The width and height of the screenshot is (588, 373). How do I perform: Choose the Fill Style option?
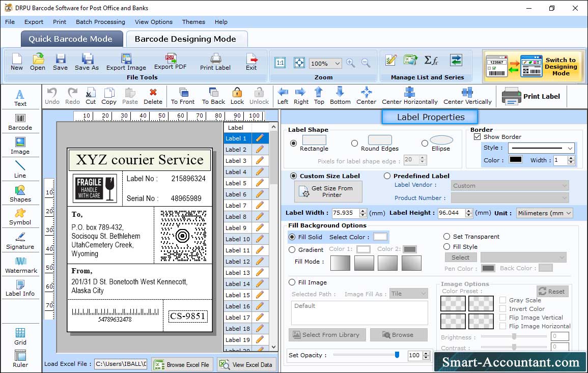point(446,247)
